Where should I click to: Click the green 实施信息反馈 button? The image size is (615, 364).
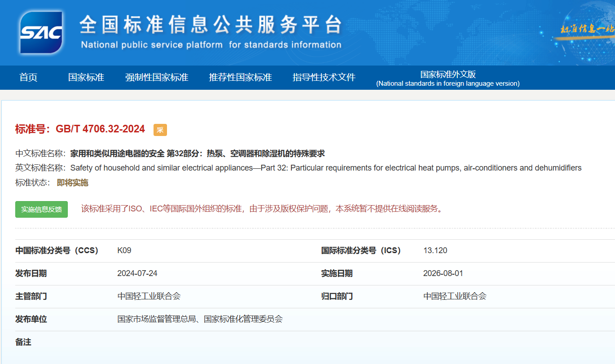[x=41, y=209]
